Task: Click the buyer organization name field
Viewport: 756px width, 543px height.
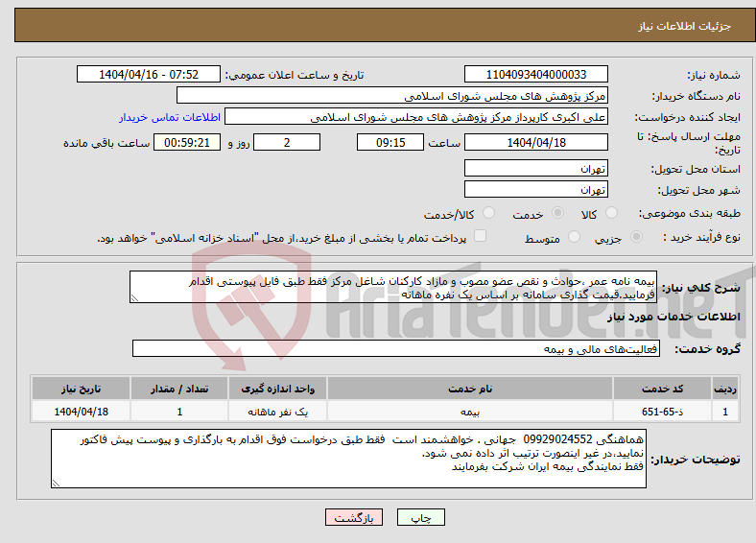Action: pyautogui.click(x=392, y=96)
